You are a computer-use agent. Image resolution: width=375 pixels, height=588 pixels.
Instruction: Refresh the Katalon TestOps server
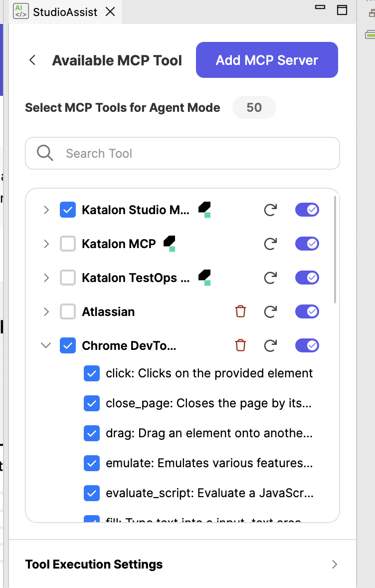point(270,278)
